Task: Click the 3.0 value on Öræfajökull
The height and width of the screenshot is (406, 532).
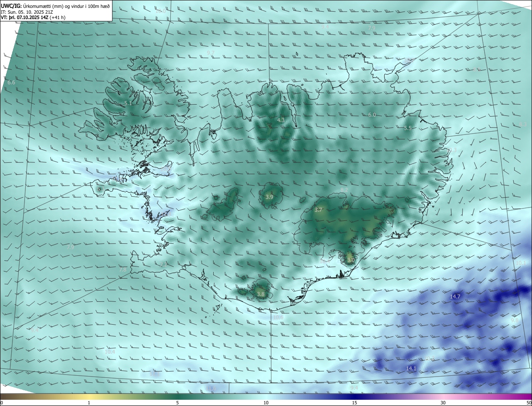Action: point(350,260)
